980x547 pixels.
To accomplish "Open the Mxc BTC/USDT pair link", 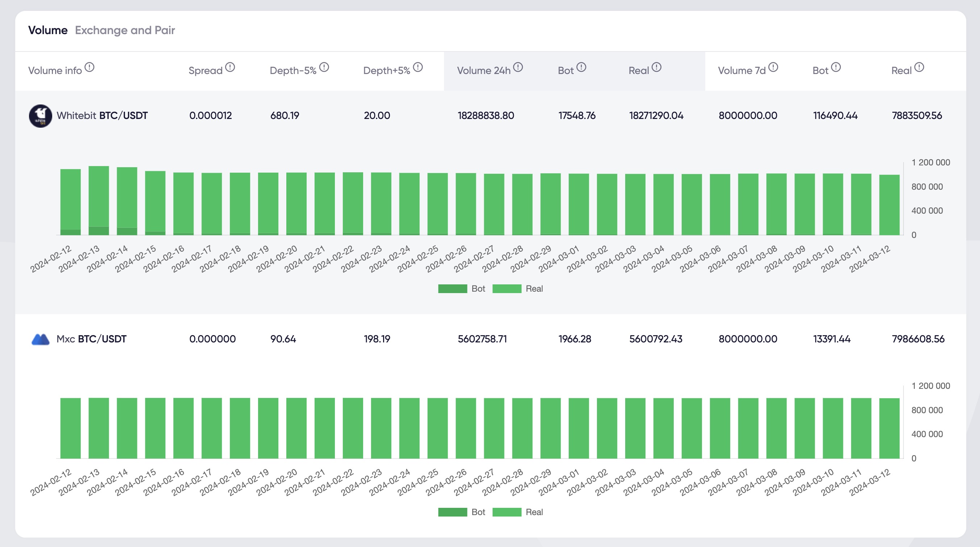I will pos(102,339).
